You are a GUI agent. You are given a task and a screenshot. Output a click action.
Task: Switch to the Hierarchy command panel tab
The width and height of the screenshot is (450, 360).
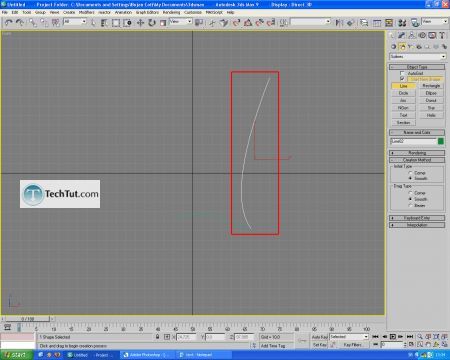(412, 35)
